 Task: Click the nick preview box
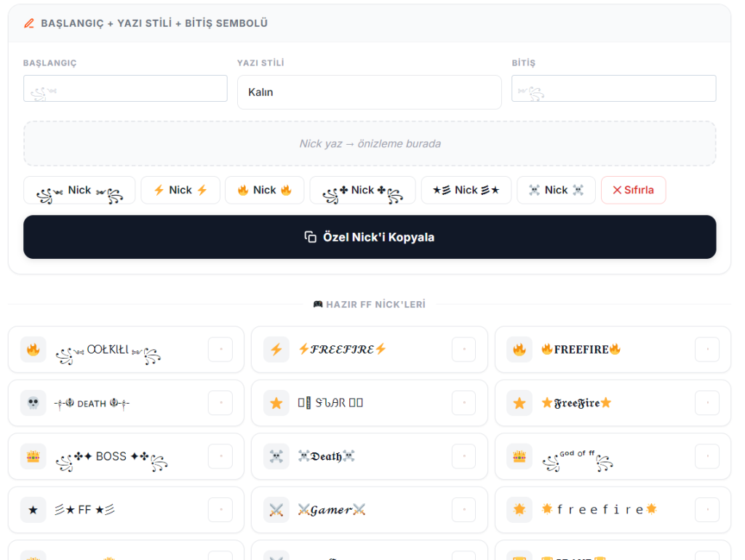370,143
